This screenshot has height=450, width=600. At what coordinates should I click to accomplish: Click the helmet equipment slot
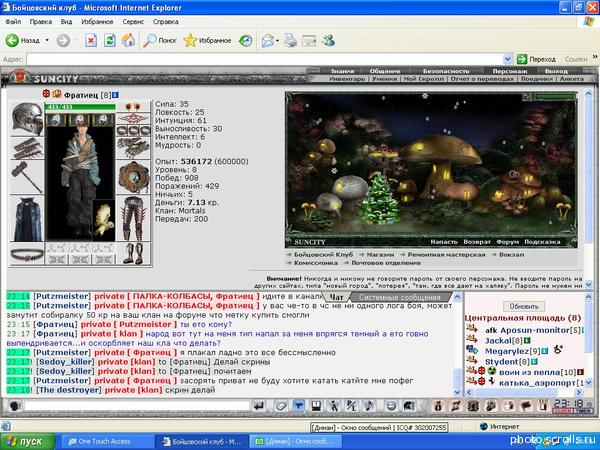pos(26,121)
